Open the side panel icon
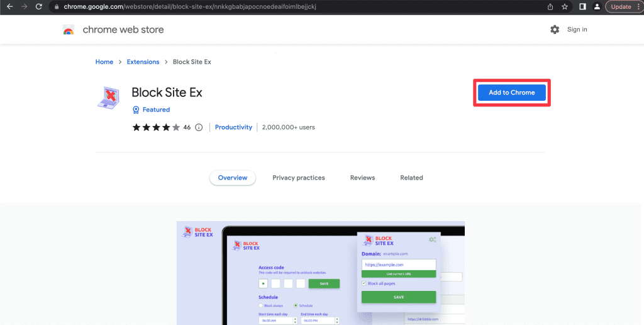Screen dimensions: 644x325 (x=582, y=6)
